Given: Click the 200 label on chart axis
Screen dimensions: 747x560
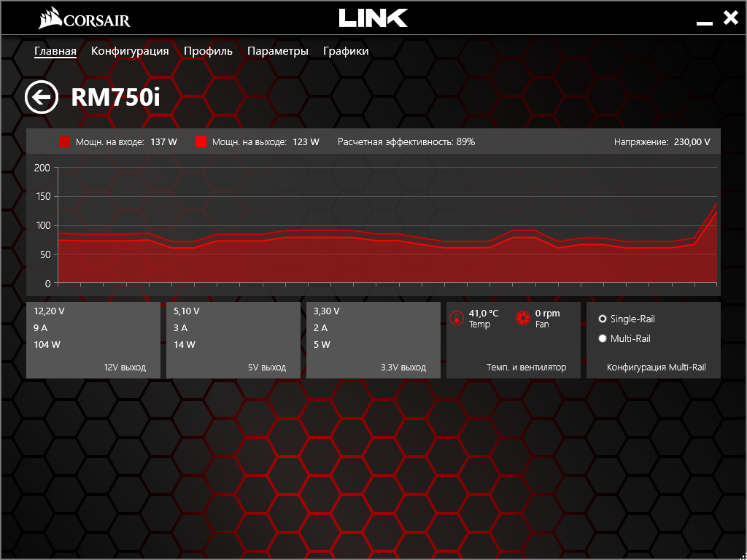Looking at the screenshot, I should [42, 168].
